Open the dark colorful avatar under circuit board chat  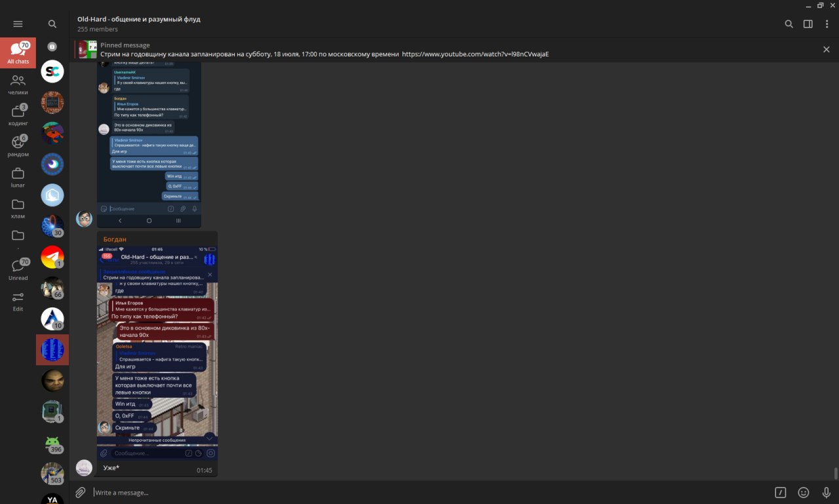[52, 133]
